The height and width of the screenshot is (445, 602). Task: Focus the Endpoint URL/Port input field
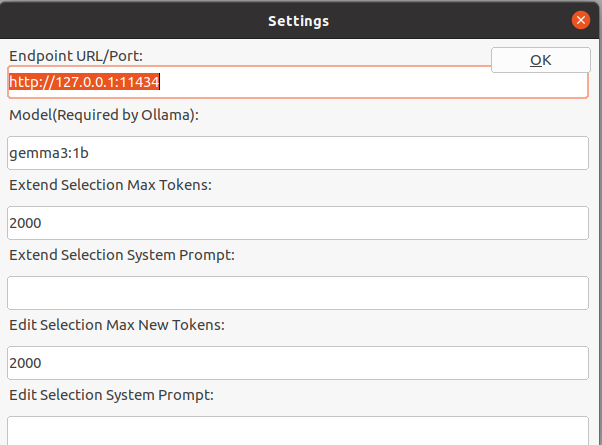[x=298, y=82]
